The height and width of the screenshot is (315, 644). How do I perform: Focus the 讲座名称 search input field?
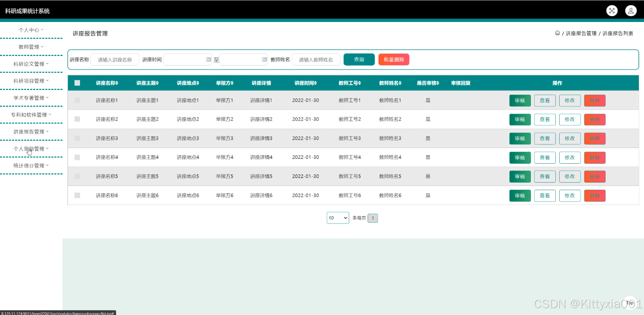[x=115, y=59]
